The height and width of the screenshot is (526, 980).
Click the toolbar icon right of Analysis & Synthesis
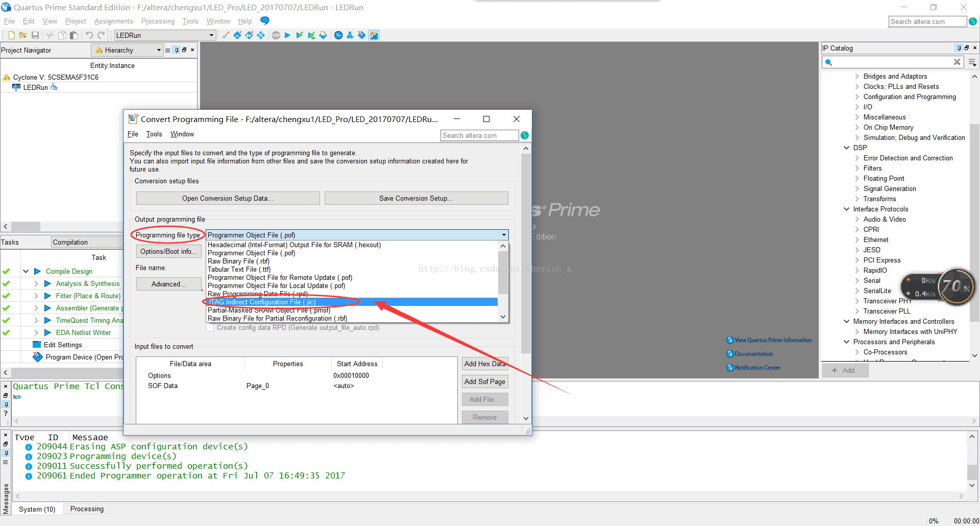pyautogui.click(x=323, y=35)
